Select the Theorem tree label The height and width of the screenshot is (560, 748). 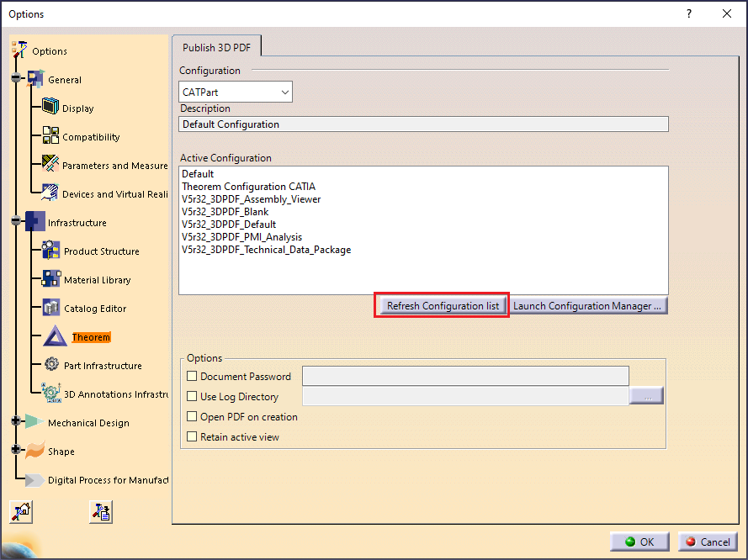click(x=91, y=337)
